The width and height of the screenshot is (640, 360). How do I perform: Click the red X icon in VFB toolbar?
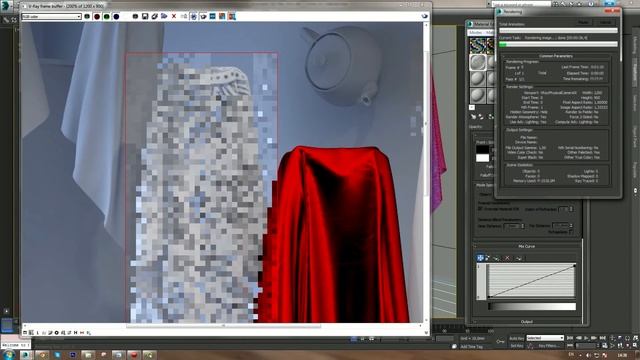(174, 16)
